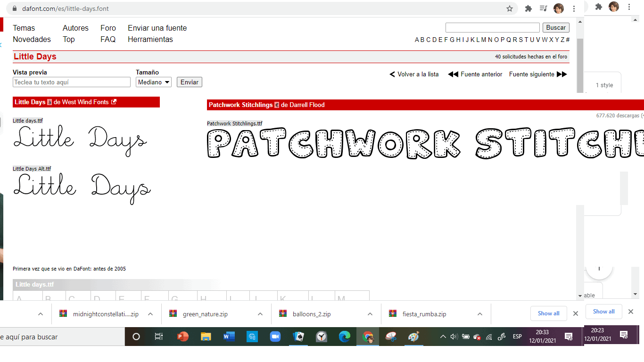Go back with Volver a la lista
Image resolution: width=644 pixels, height=362 pixels.
pyautogui.click(x=414, y=74)
